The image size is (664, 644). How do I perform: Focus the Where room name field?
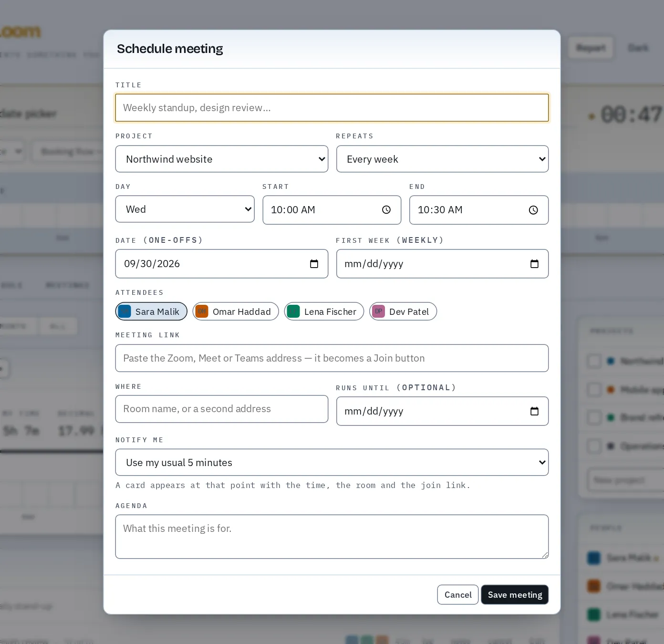[x=222, y=409]
